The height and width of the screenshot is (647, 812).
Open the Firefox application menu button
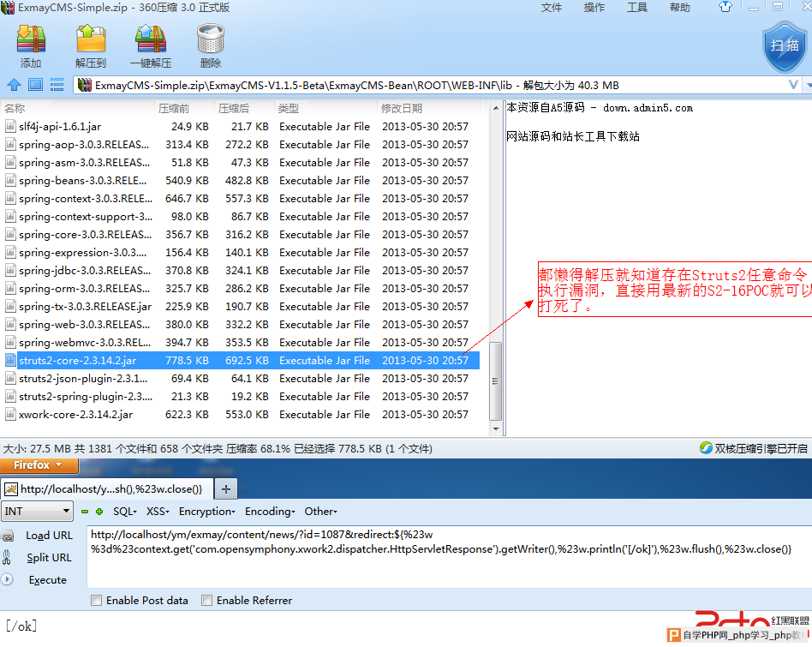[39, 465]
